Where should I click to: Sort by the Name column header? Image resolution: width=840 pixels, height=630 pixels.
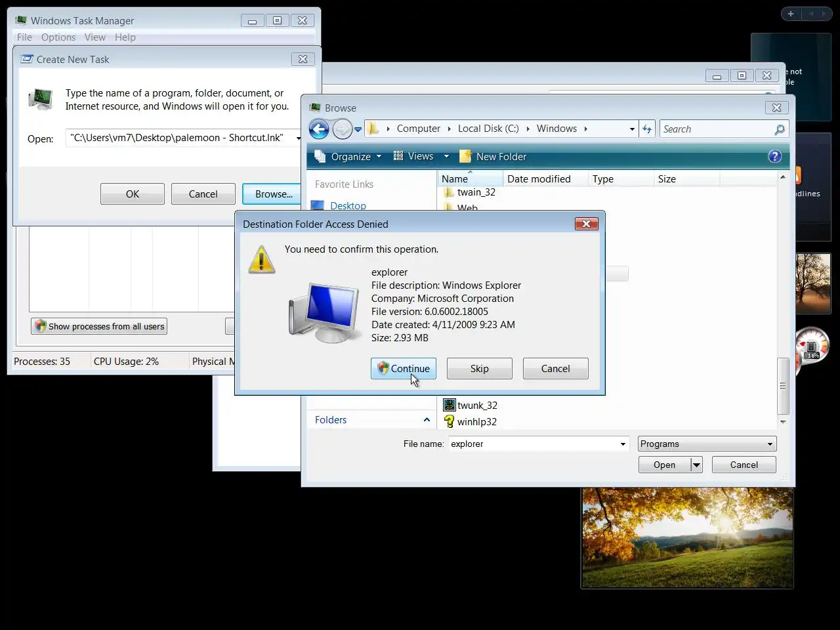[x=470, y=178]
